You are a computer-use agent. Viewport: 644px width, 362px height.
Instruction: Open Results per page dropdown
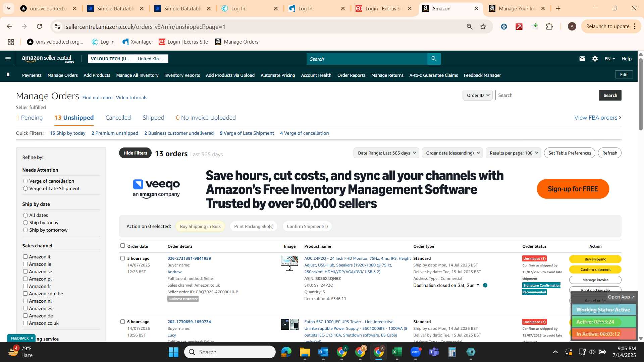pyautogui.click(x=513, y=153)
